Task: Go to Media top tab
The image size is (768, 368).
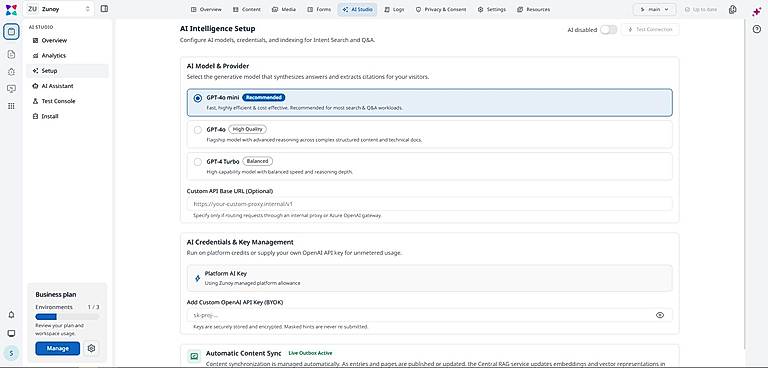Action: click(x=284, y=9)
